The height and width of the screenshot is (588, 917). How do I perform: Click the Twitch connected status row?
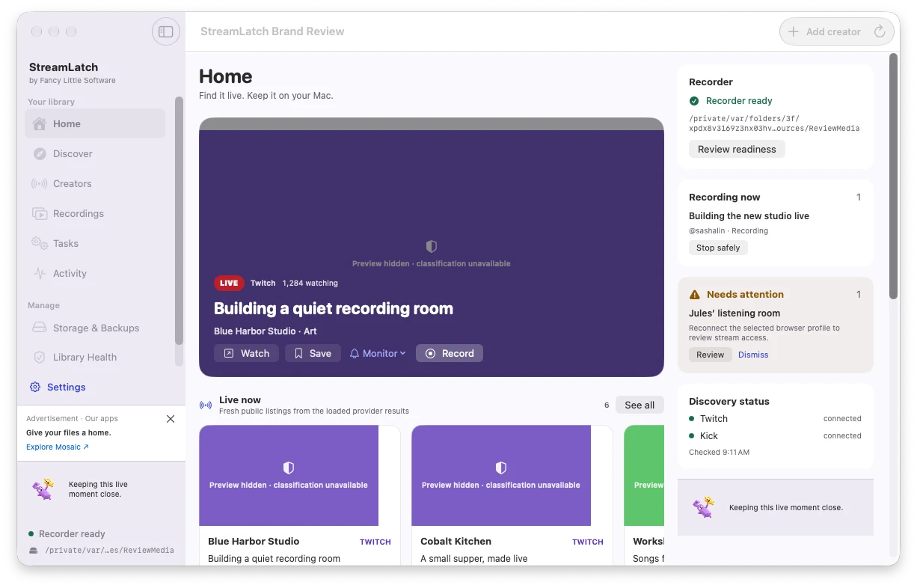pyautogui.click(x=775, y=419)
